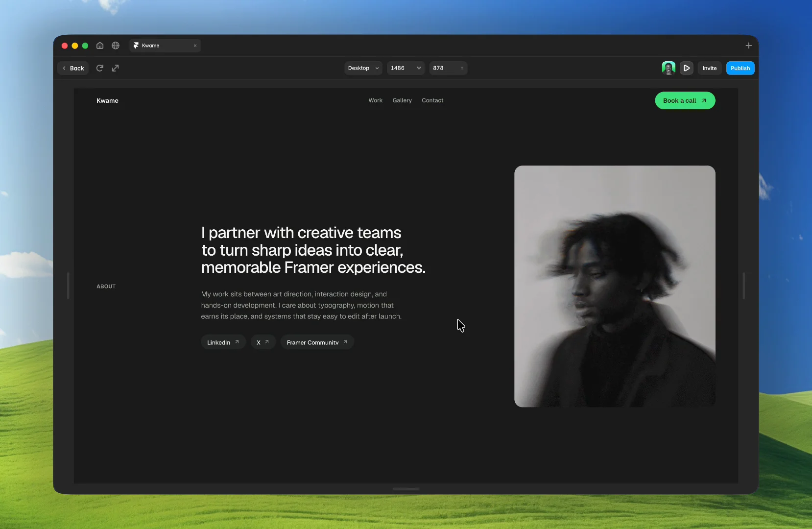The image size is (812, 529).
Task: Reload the preview with refresh icon
Action: (100, 68)
